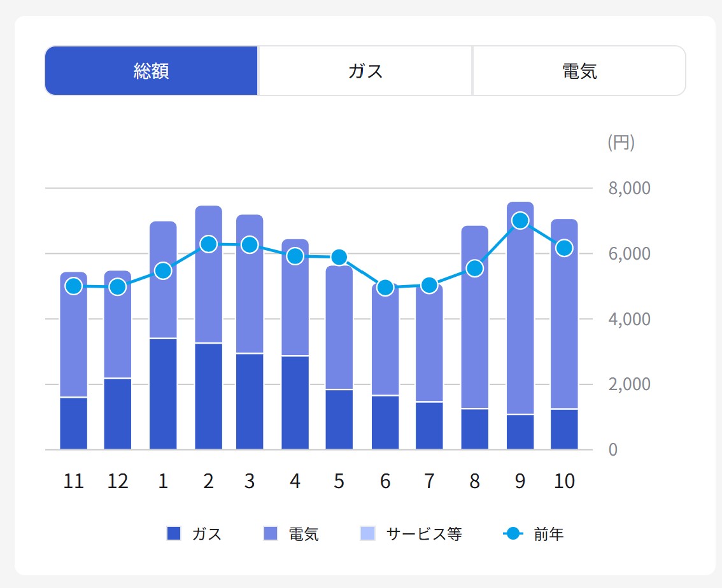Toggle サービス等 series in the legend
This screenshot has width=722, height=588.
click(411, 533)
